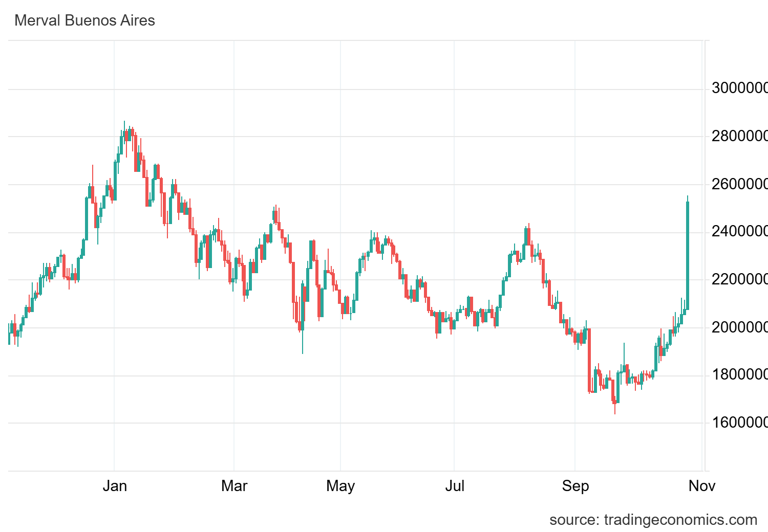Select the Mar label on the time axis
This screenshot has width=768, height=532.
coord(234,485)
